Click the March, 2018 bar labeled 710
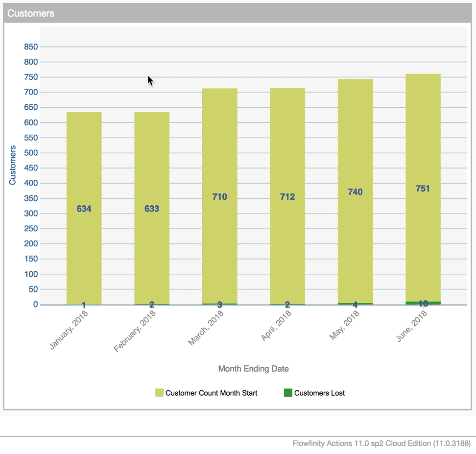This screenshot has width=476, height=454. pyautogui.click(x=219, y=197)
